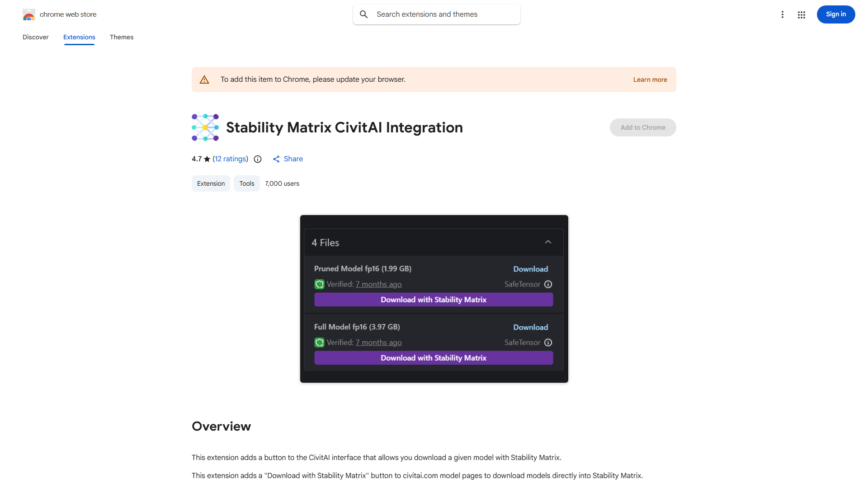Viewport: 868px width, 488px height.
Task: Click the Stability Matrix extension icon
Action: click(x=205, y=127)
